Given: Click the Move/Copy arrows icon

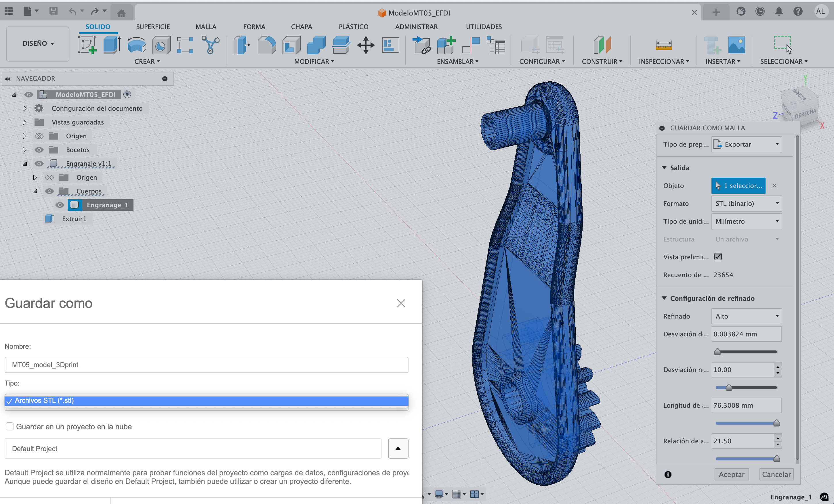Looking at the screenshot, I should (x=366, y=45).
